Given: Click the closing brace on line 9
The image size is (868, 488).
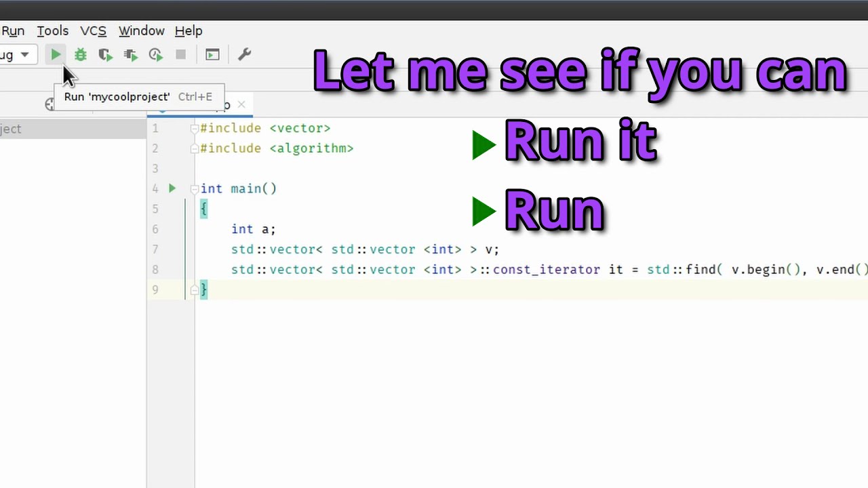Looking at the screenshot, I should pyautogui.click(x=203, y=290).
